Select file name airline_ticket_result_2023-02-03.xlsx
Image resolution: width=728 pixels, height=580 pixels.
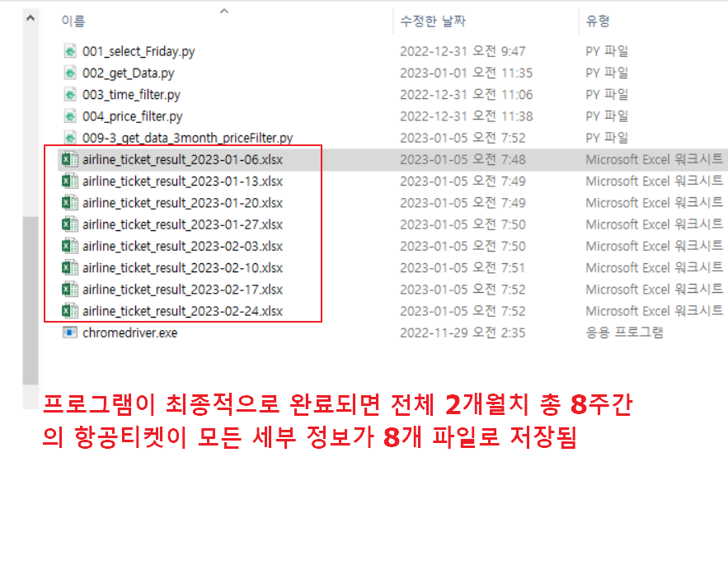tap(182, 246)
